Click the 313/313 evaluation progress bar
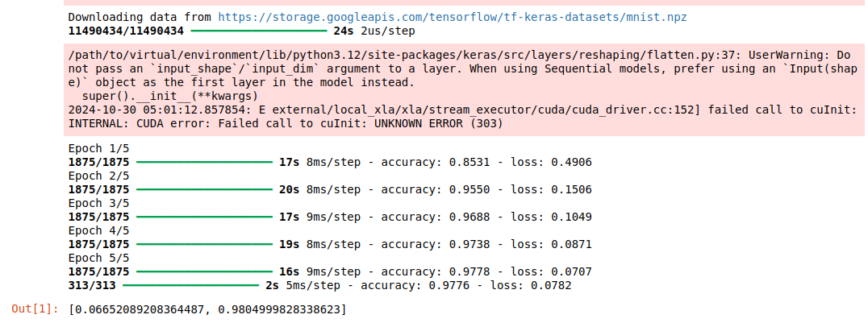Viewport: 868px width, 323px height. (190, 285)
